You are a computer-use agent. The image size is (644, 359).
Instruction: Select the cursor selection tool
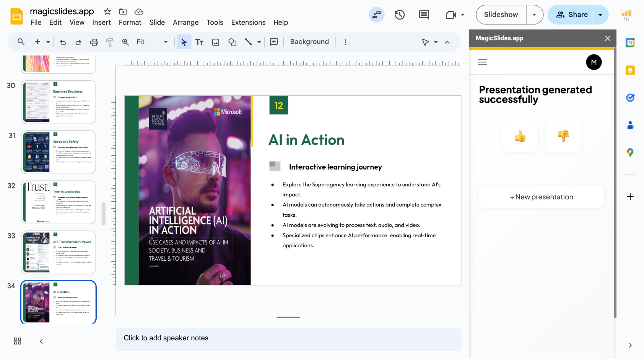point(184,42)
